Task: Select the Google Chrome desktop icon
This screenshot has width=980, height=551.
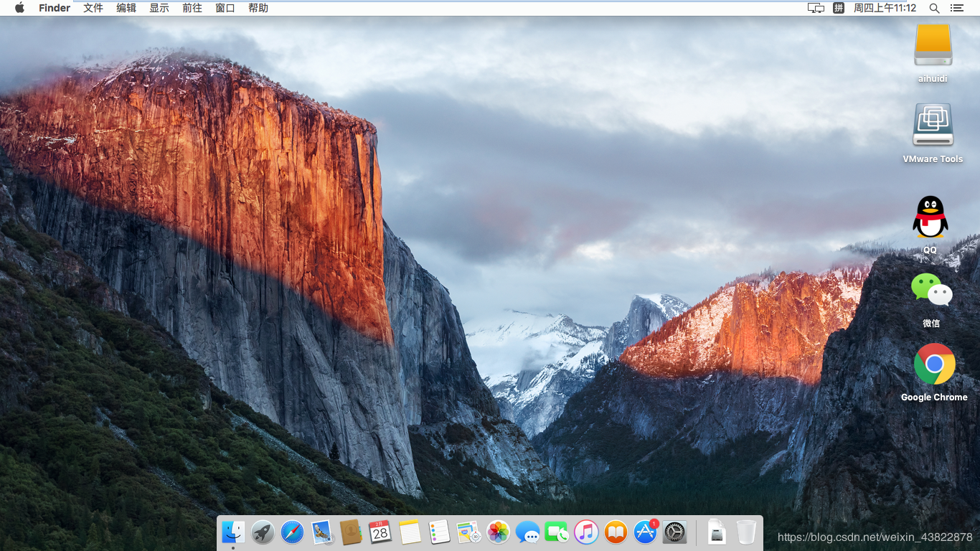Action: click(x=934, y=364)
